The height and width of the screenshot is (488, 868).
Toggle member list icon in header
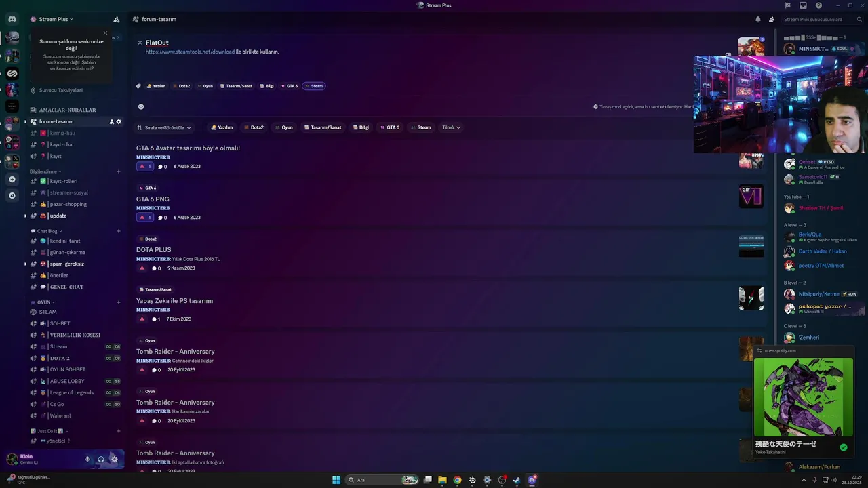[x=772, y=19]
